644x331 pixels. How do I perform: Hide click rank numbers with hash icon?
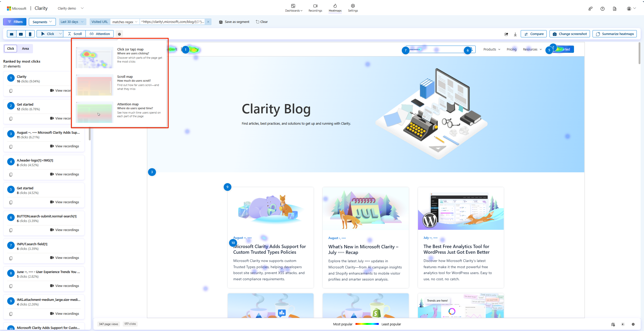tap(613, 324)
